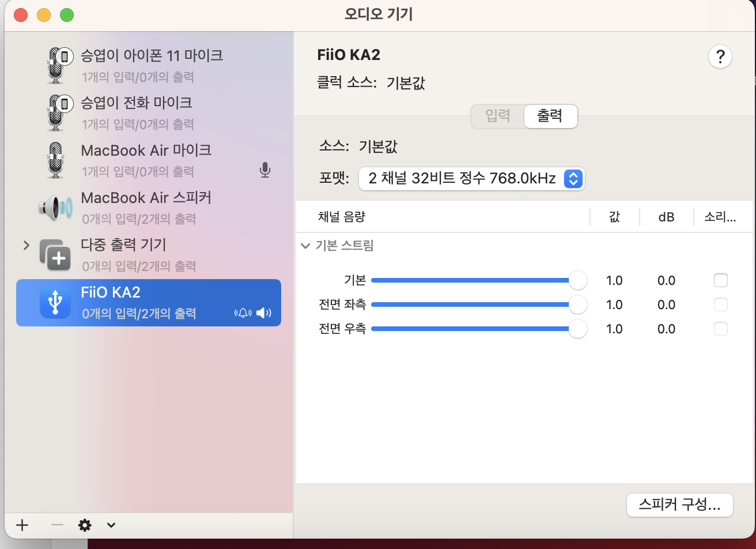Image resolution: width=756 pixels, height=549 pixels.
Task: Click the dB column header
Action: pos(666,217)
